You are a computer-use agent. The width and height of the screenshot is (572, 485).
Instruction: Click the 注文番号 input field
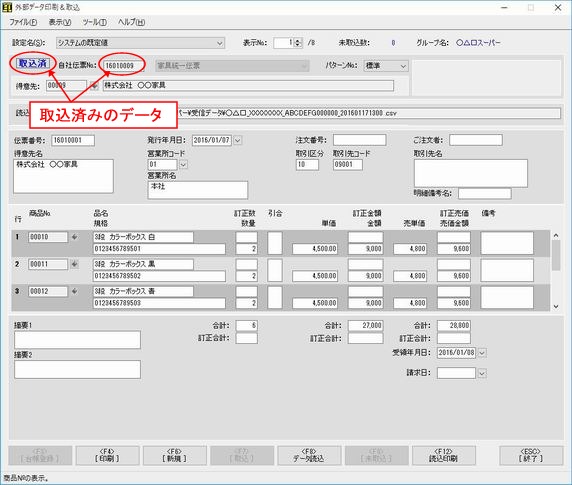pos(359,140)
